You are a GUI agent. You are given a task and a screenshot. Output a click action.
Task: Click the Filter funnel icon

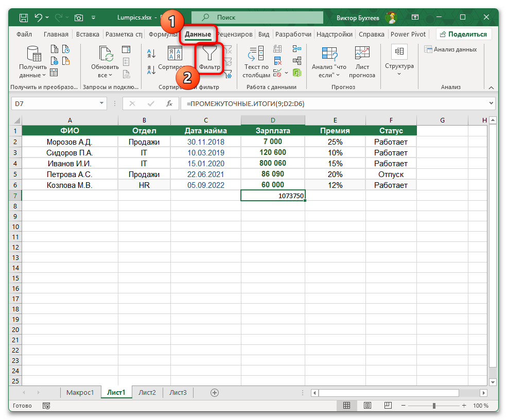209,56
